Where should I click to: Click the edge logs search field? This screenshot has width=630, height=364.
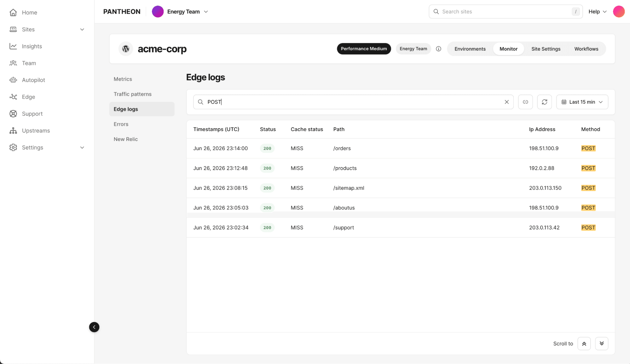tap(353, 102)
